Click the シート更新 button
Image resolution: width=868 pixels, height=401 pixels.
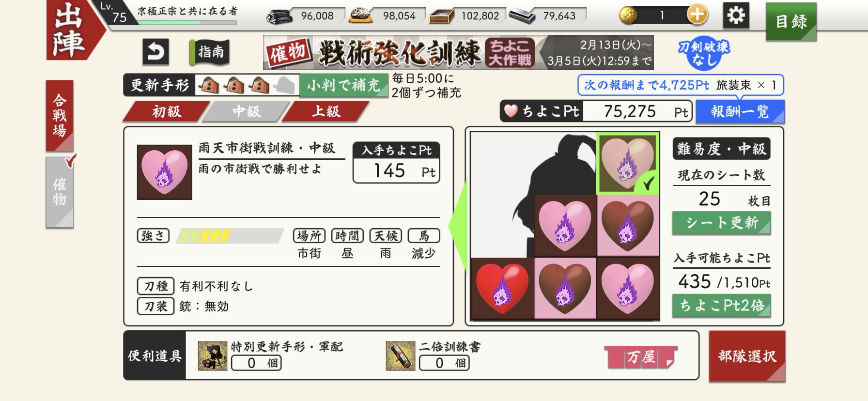pyautogui.click(x=721, y=223)
